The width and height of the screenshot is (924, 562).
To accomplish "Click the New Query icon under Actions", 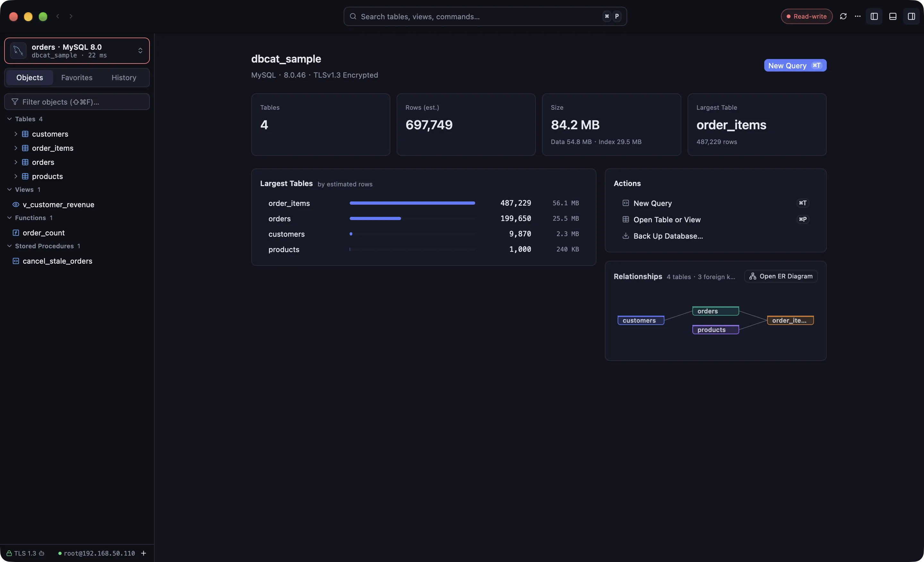I will click(x=626, y=203).
